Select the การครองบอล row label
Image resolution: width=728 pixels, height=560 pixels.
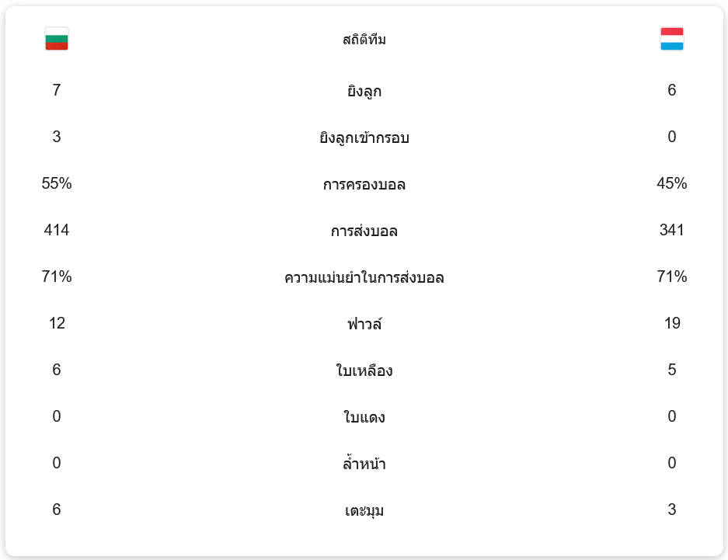(364, 184)
